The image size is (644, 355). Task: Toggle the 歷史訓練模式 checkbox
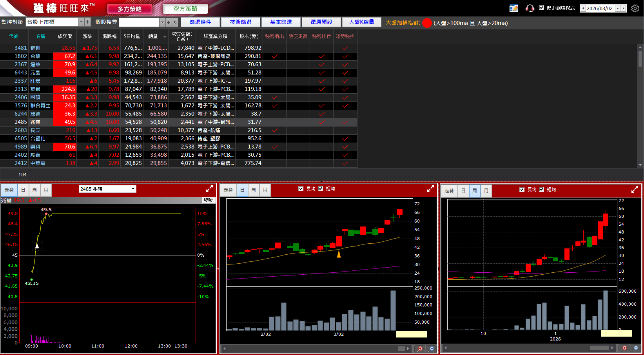click(x=542, y=8)
